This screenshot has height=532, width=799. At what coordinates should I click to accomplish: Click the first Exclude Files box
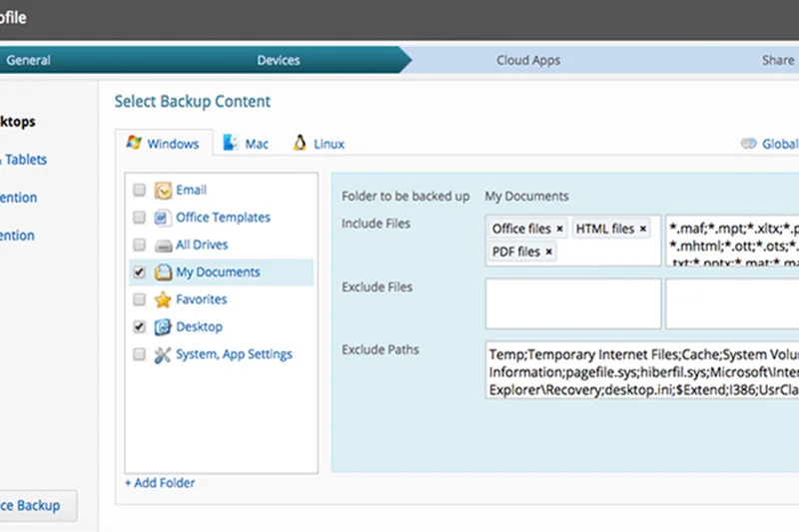click(x=573, y=303)
